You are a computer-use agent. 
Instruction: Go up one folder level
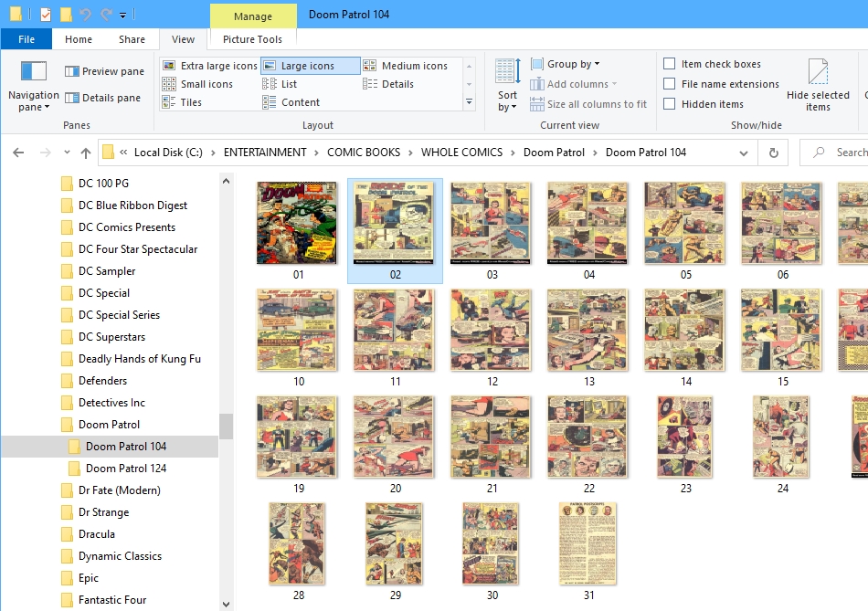[x=85, y=153]
